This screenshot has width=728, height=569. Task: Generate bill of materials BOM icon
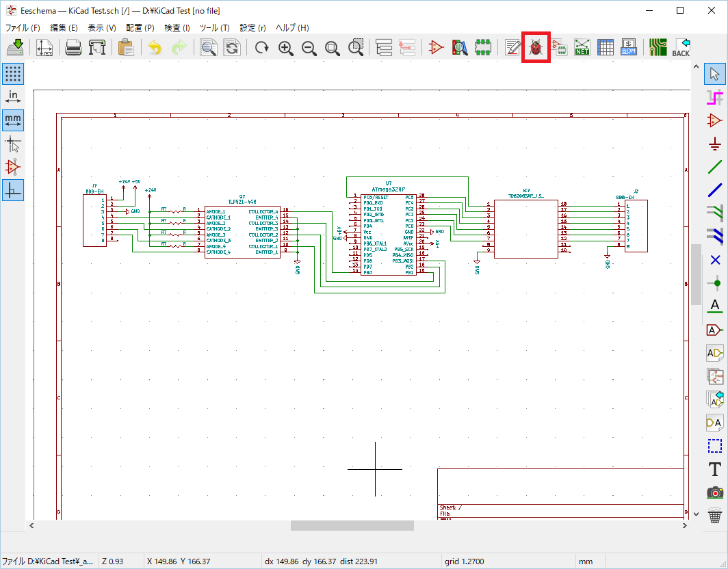point(629,47)
